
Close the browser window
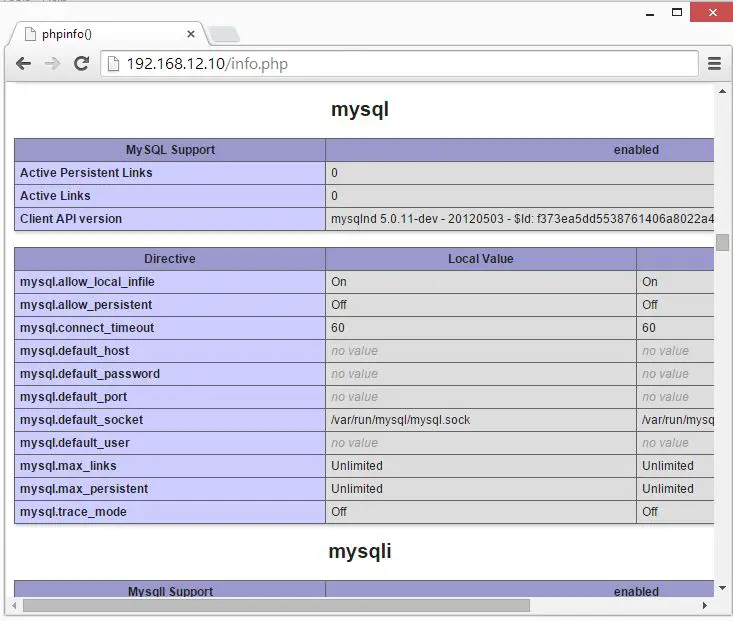pos(711,12)
